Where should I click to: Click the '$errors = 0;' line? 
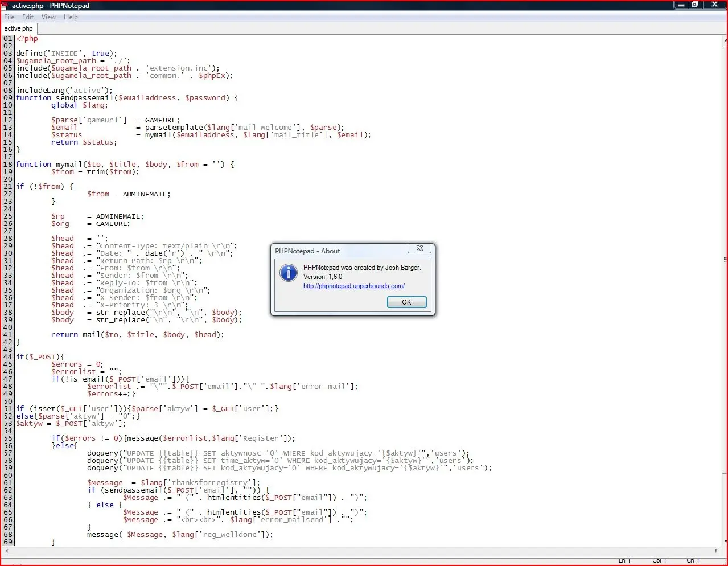tap(77, 364)
